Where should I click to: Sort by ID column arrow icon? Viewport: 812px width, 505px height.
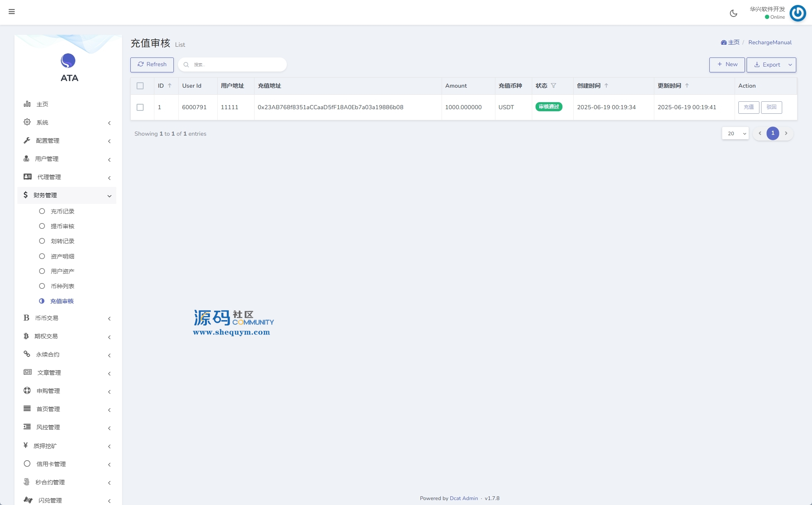coord(170,86)
